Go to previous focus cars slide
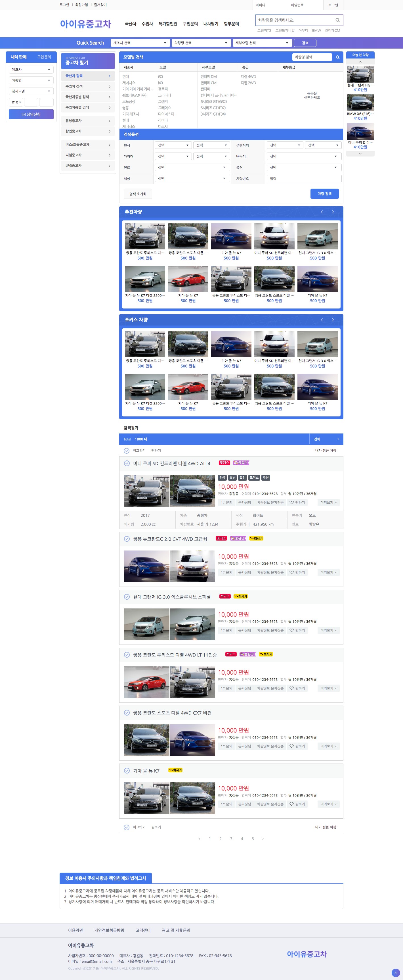Screen dimensions: 403x980 pos(322,320)
